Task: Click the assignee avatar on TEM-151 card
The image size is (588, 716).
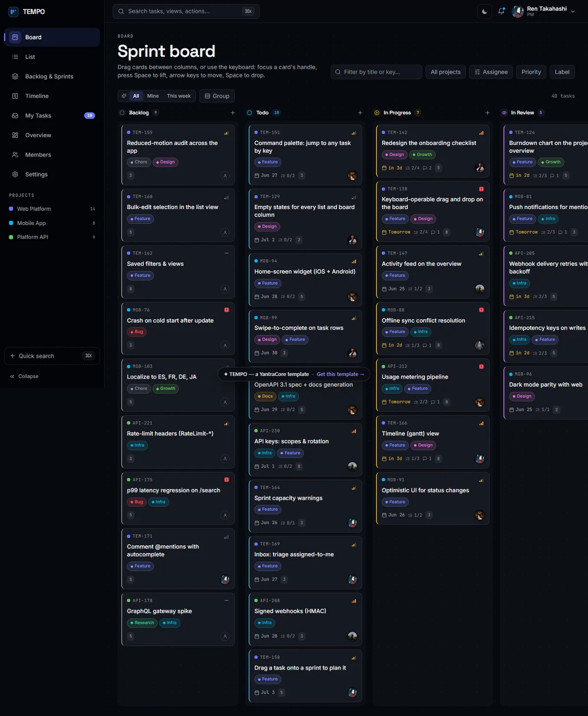Action: 352,176
